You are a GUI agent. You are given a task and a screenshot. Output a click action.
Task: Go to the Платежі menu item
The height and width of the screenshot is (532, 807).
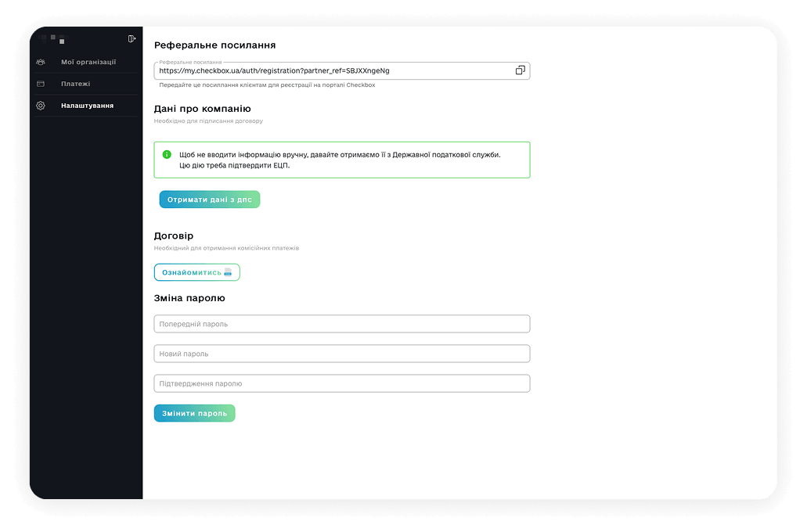75,84
